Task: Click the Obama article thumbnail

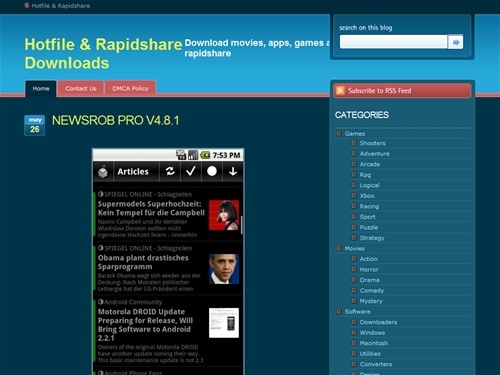Action: [x=224, y=269]
